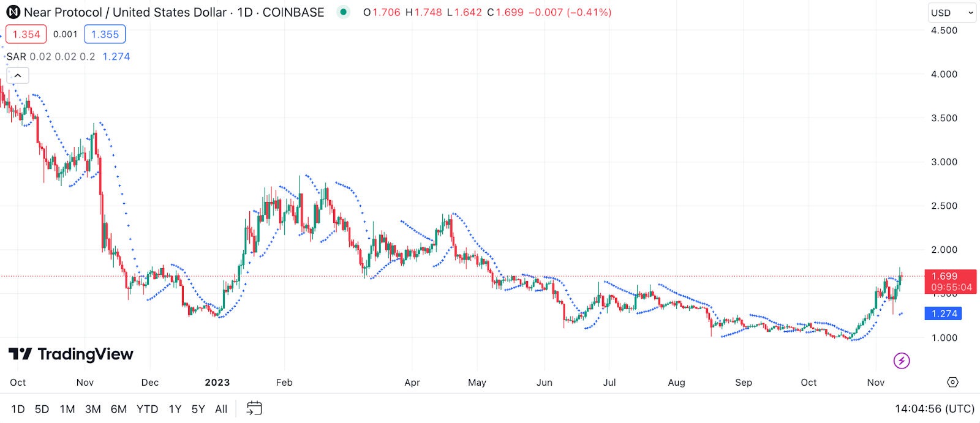Select the 6M time range

click(x=119, y=409)
